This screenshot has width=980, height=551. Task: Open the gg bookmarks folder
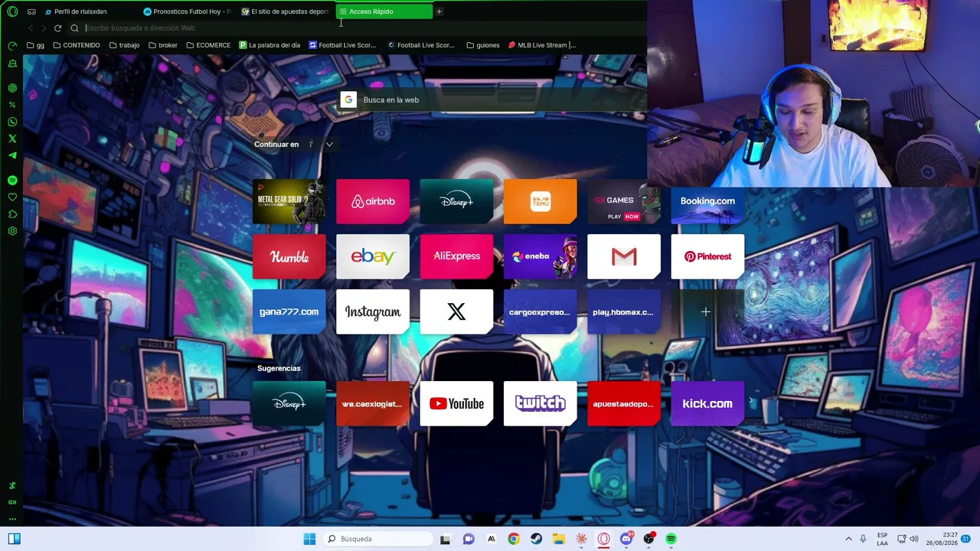[35, 45]
